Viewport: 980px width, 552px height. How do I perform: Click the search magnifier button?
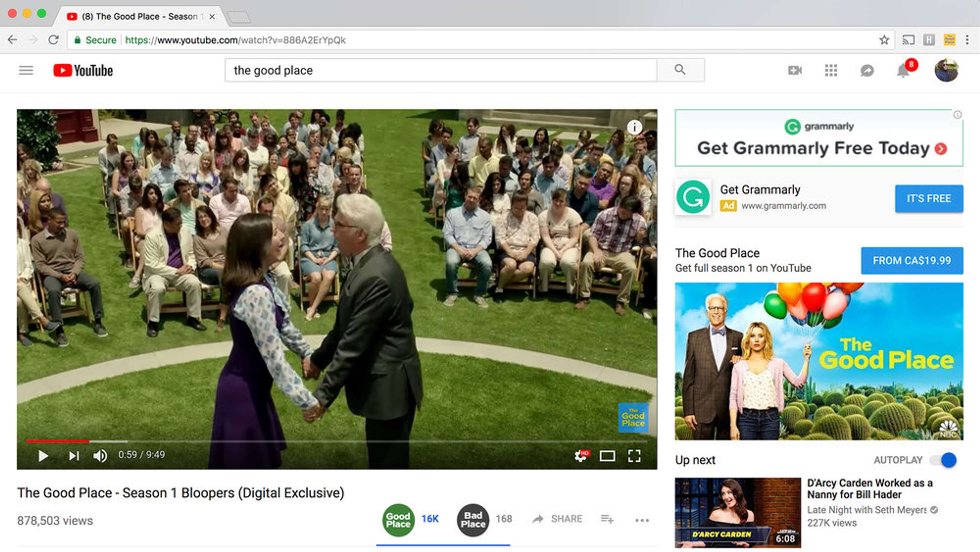(680, 70)
